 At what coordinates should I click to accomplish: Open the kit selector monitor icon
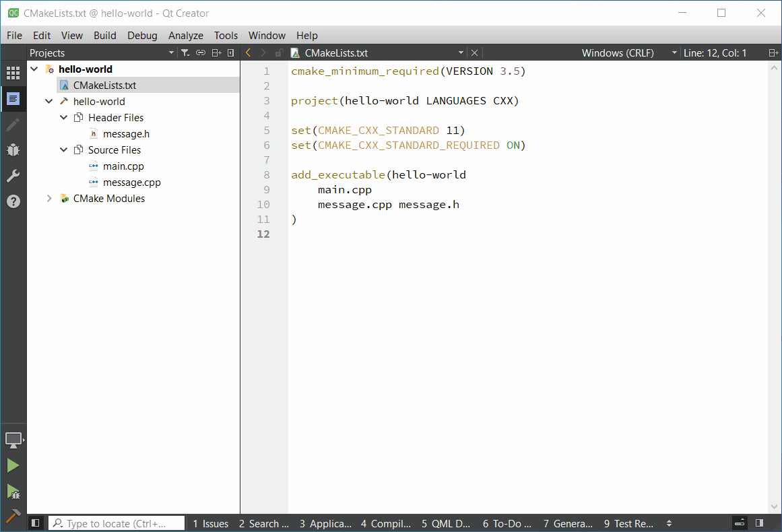pos(13,440)
